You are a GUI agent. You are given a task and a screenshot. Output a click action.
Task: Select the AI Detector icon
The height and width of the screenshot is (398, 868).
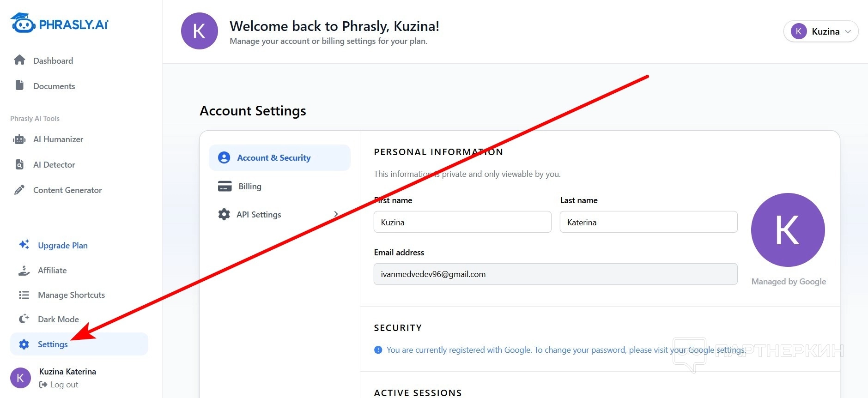[19, 164]
